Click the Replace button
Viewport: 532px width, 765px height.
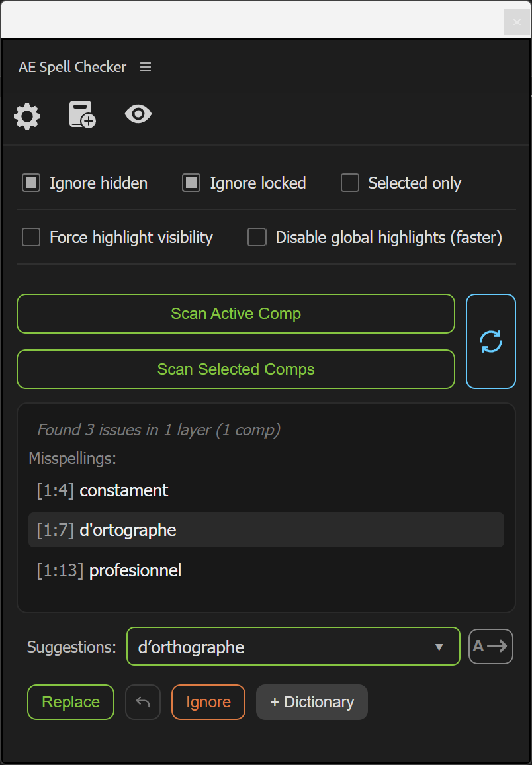click(x=71, y=702)
